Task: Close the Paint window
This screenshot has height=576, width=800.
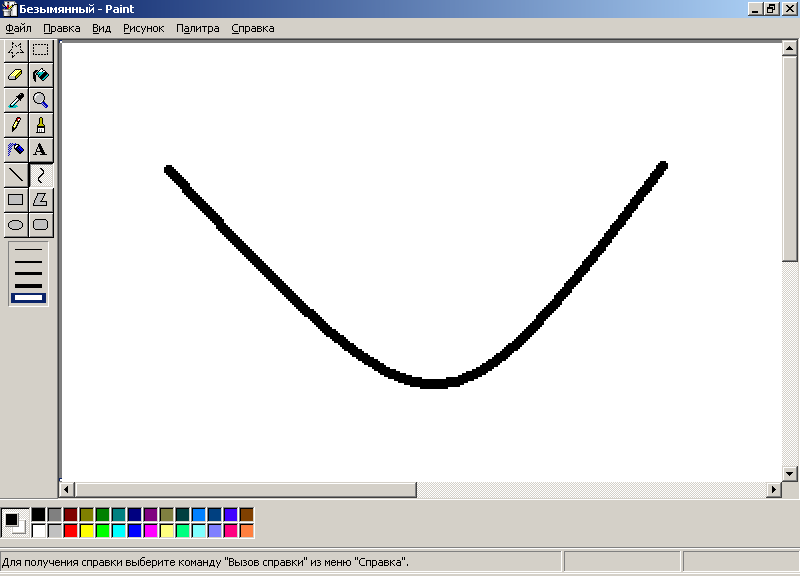Action: click(x=789, y=9)
